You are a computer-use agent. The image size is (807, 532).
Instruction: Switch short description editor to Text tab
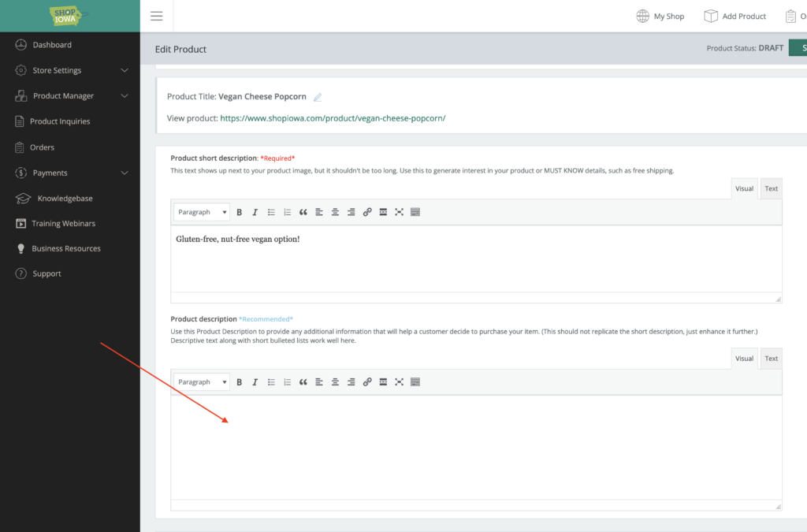click(771, 188)
